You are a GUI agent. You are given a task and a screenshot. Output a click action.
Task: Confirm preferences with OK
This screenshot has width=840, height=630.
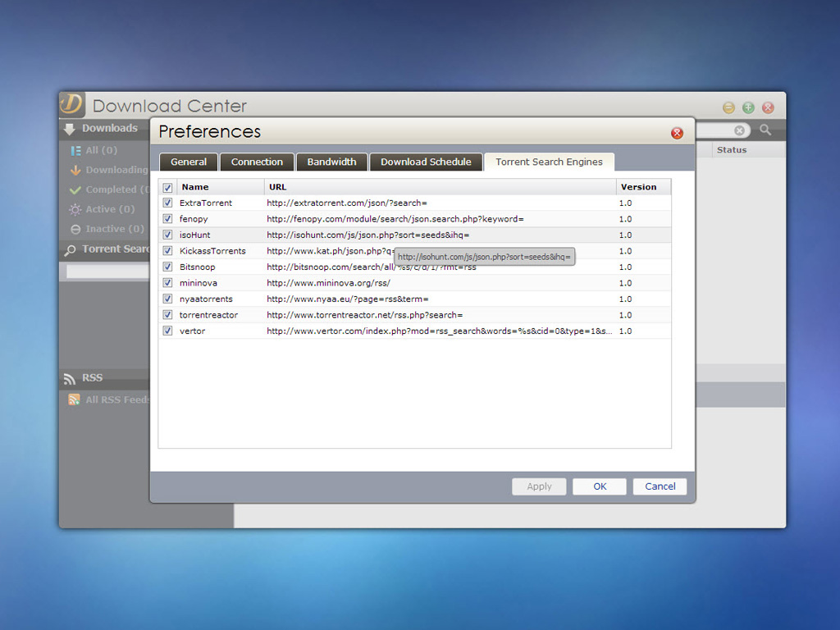(x=600, y=486)
